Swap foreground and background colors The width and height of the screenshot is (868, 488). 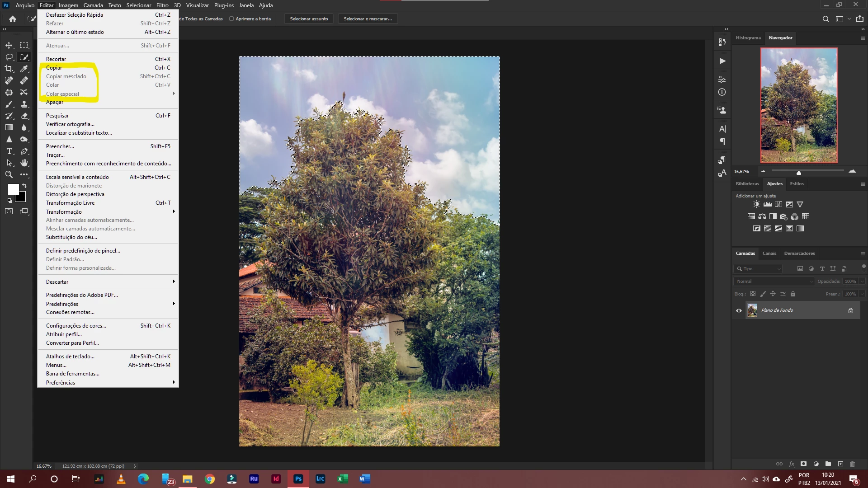pos(24,186)
